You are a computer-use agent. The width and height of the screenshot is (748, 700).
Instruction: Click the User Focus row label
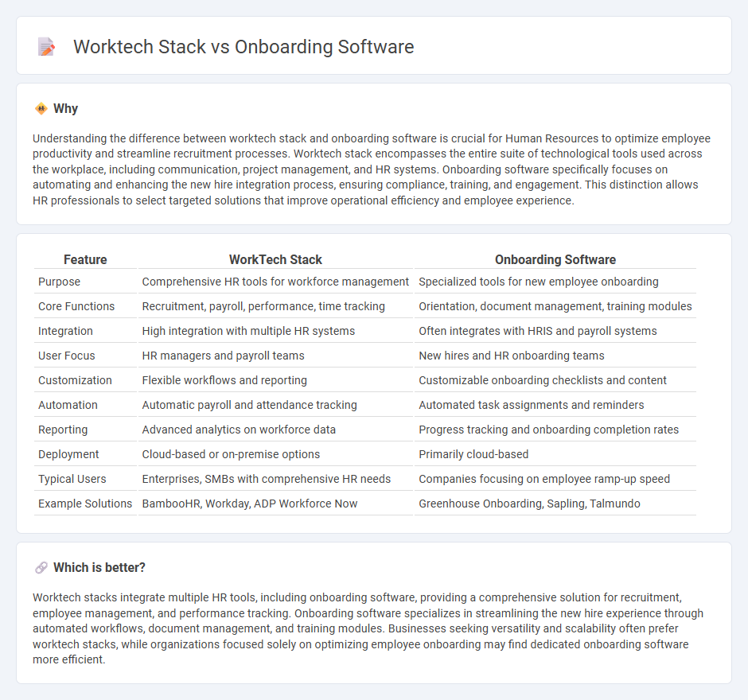pyautogui.click(x=67, y=356)
